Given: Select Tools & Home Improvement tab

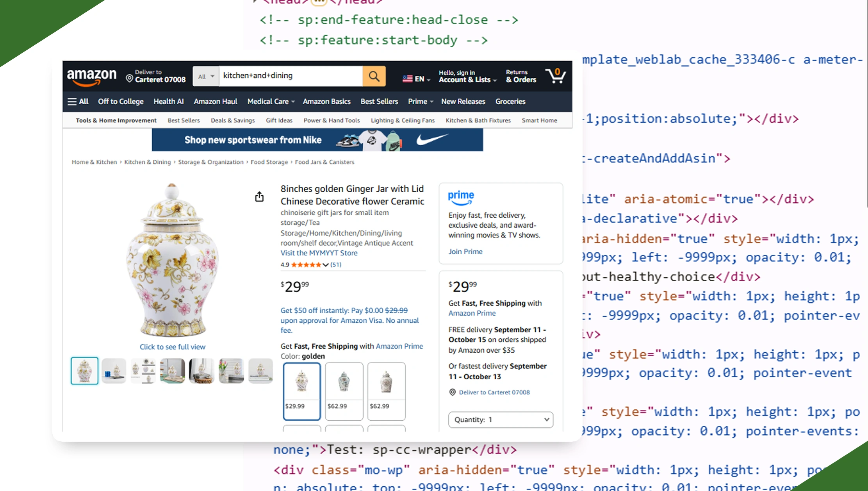Looking at the screenshot, I should pyautogui.click(x=116, y=120).
